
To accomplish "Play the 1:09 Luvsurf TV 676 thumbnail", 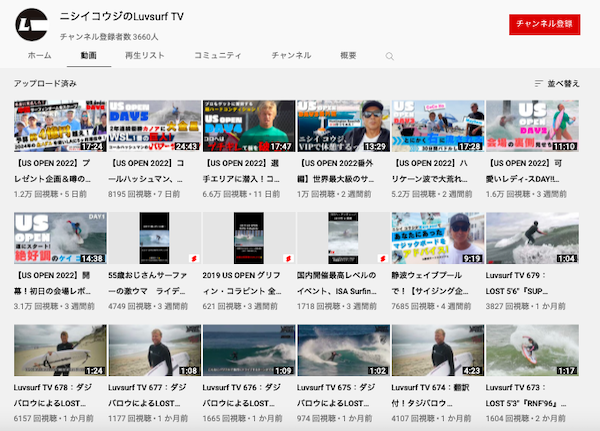I will [249, 350].
